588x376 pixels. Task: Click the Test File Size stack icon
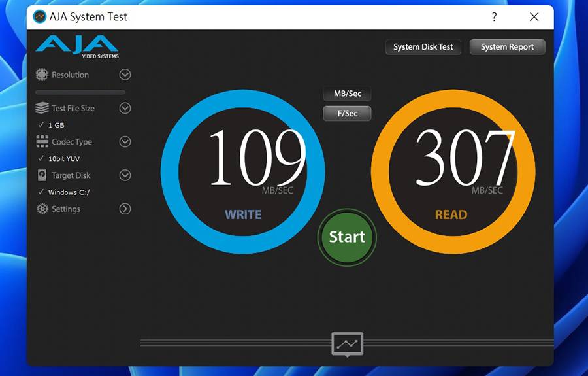click(42, 108)
